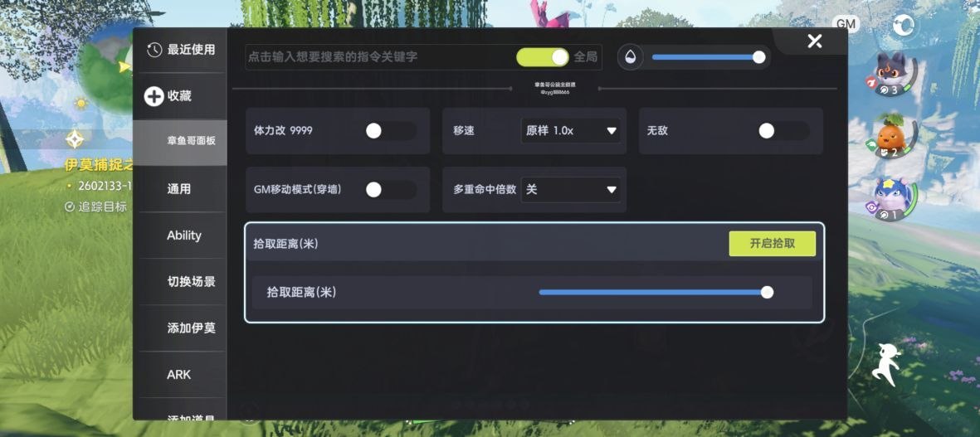Click the GM badge at top right
980x437 pixels.
click(846, 24)
